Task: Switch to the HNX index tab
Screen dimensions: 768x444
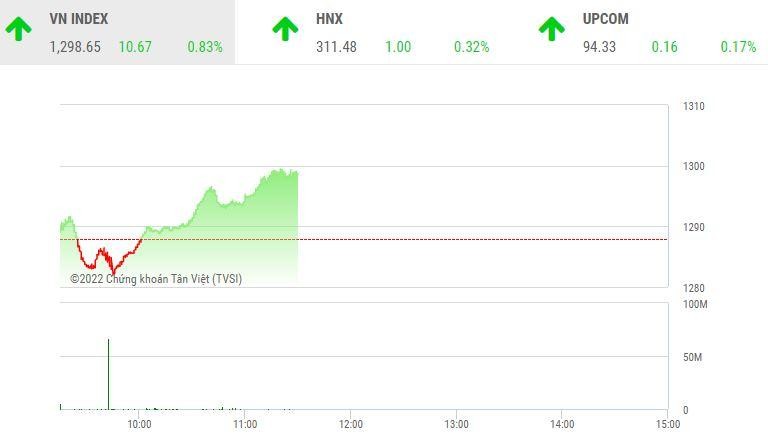Action: coord(329,19)
